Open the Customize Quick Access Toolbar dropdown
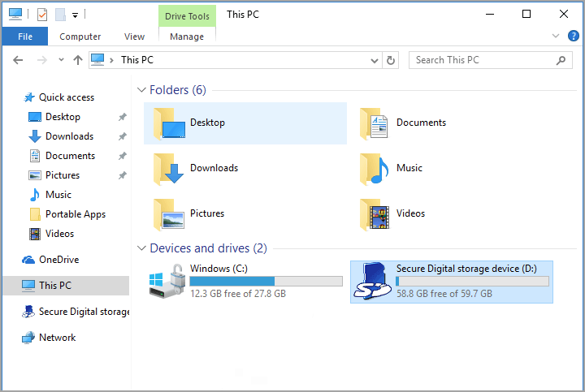 75,15
